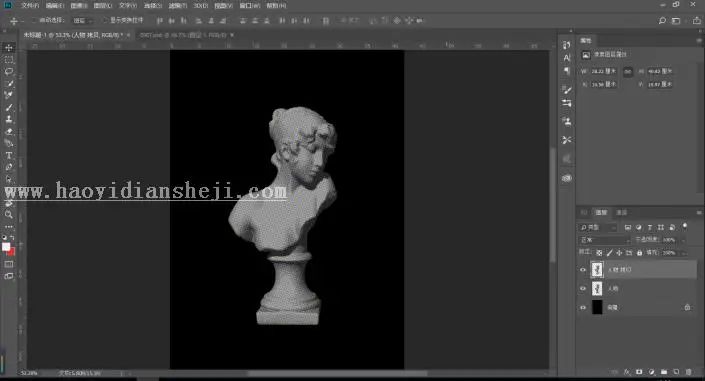The height and width of the screenshot is (381, 705).
Task: Hide the black background layer eye icon
Action: [x=583, y=308]
